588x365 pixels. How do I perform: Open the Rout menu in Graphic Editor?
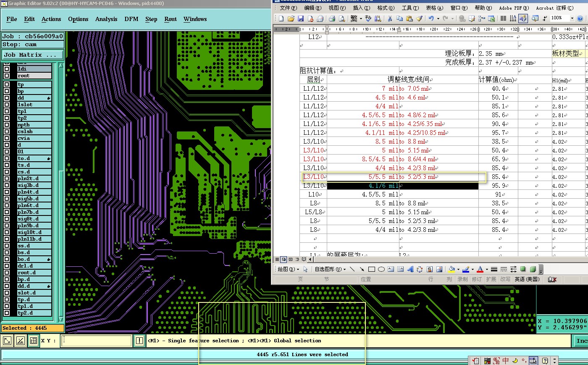[171, 19]
